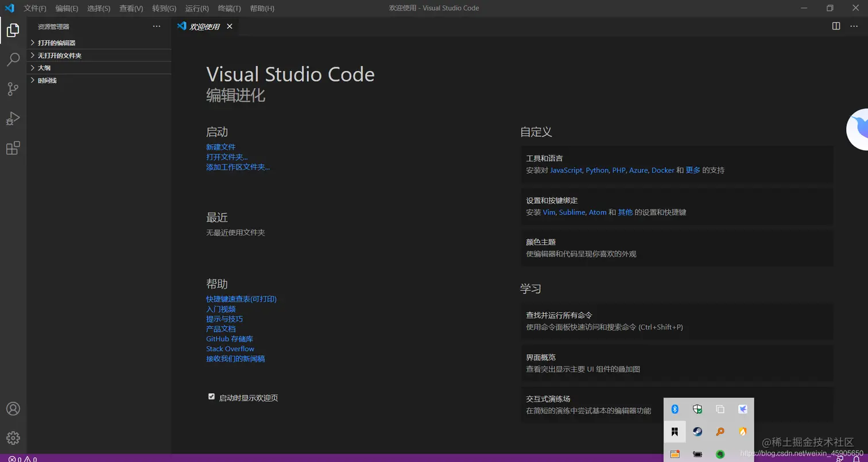The width and height of the screenshot is (868, 462).
Task: Open the Windows Security shield tray icon
Action: pos(697,409)
